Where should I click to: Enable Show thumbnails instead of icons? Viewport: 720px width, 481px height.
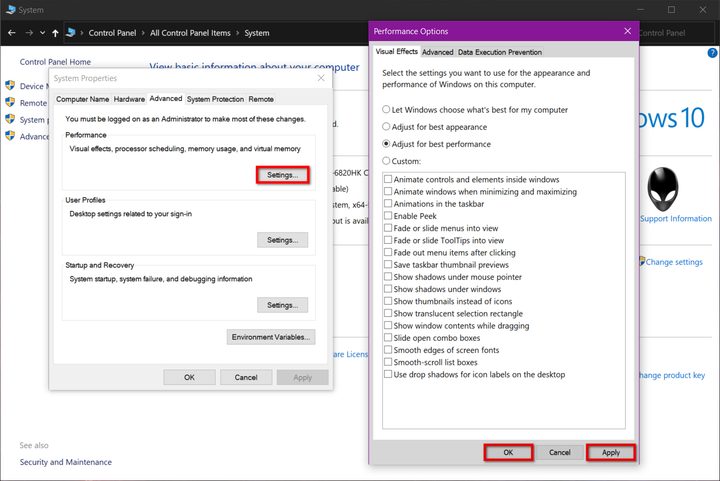[x=388, y=301]
